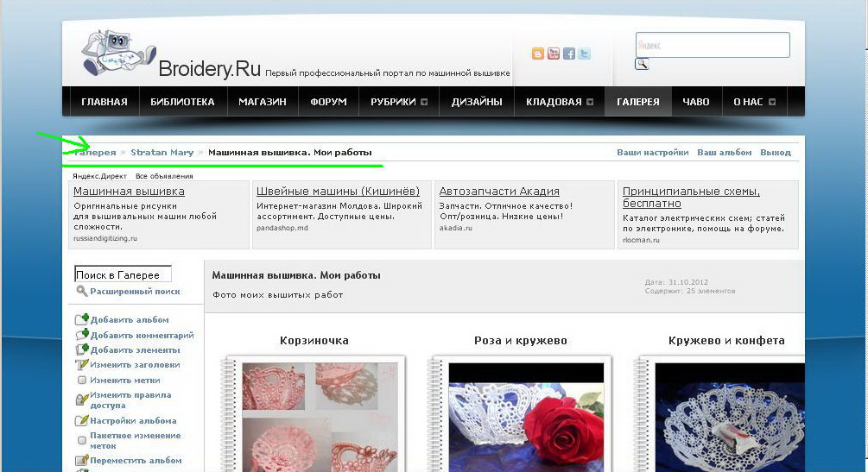
Task: Open the ЧАВО menu item
Action: 696,102
